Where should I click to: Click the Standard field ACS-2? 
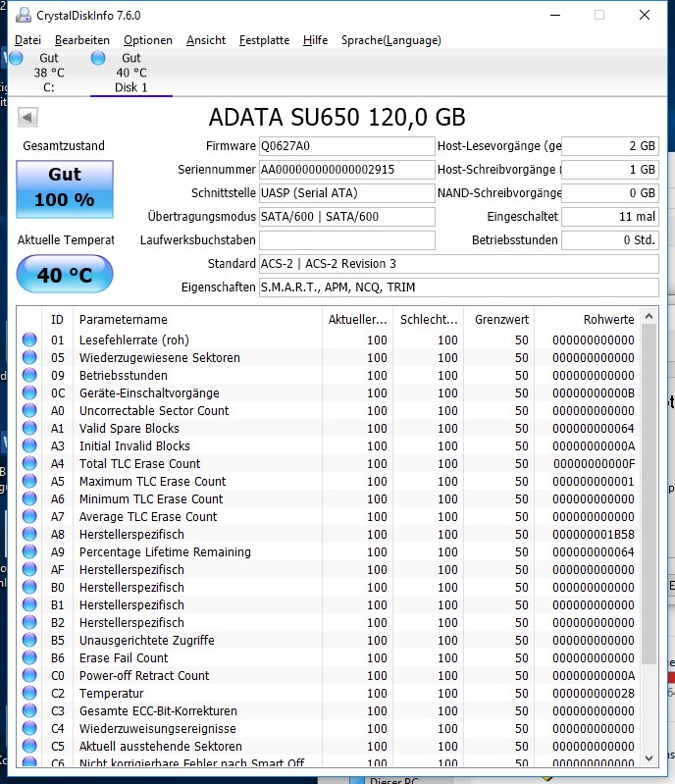click(x=458, y=264)
